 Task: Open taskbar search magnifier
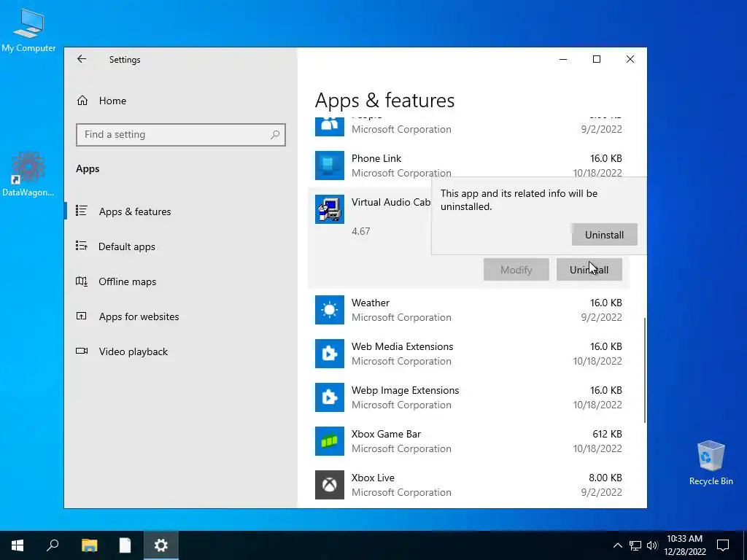tap(53, 545)
